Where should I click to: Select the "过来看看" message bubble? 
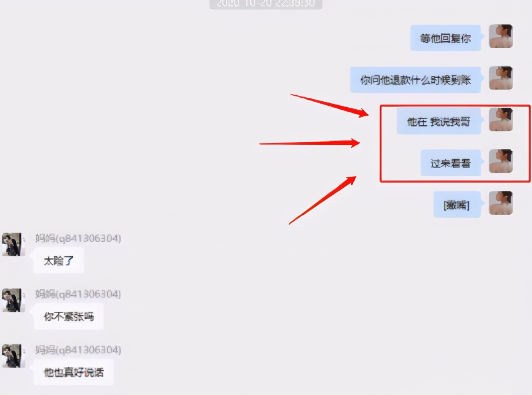point(450,163)
